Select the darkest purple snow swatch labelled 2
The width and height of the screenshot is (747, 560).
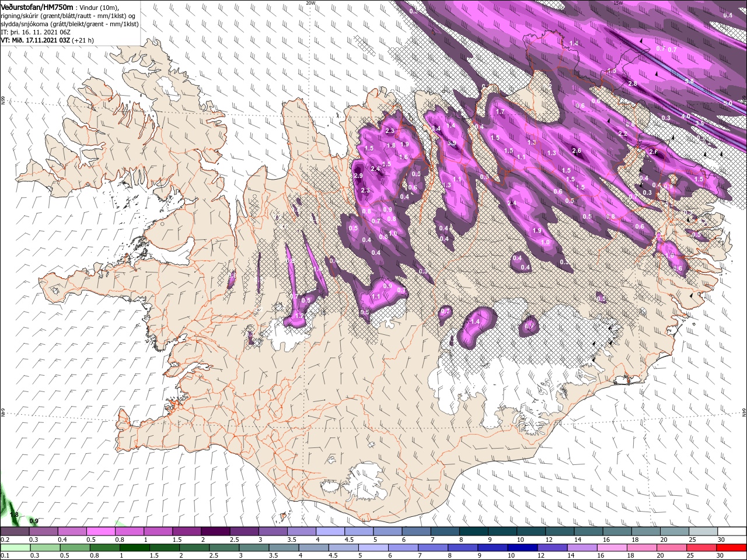215,531
